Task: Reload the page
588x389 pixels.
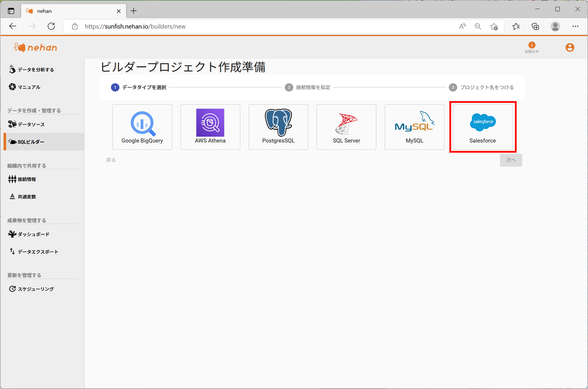Action: [x=51, y=26]
